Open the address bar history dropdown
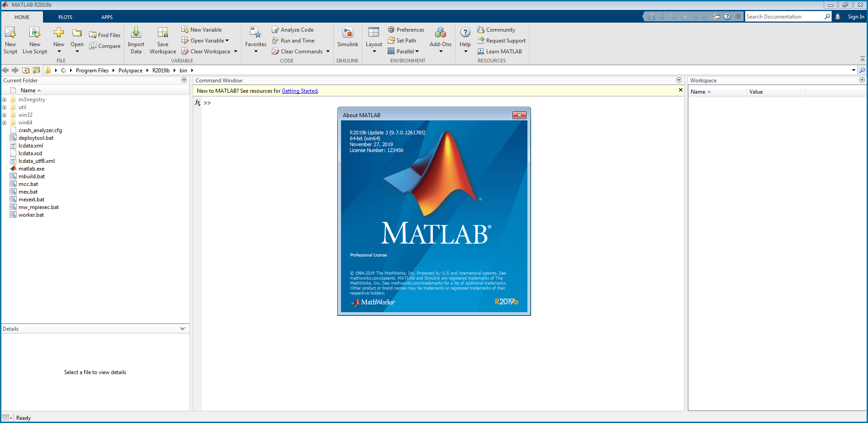The height and width of the screenshot is (423, 868). click(x=854, y=70)
